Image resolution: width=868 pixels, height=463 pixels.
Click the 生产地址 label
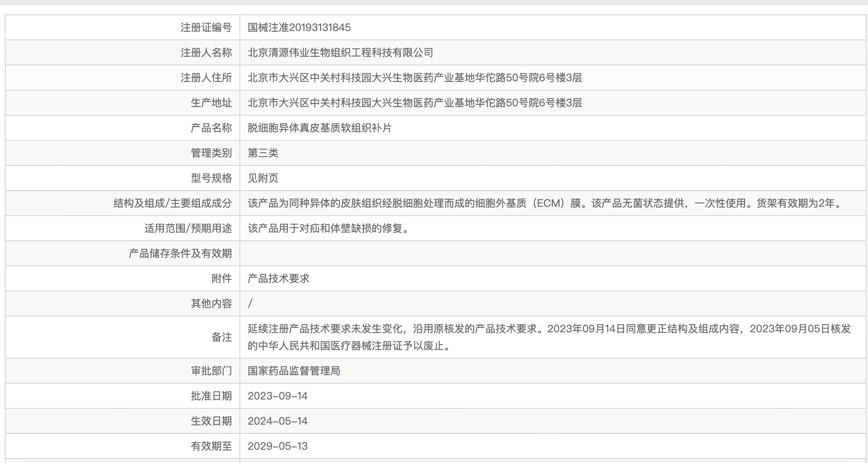pos(211,103)
